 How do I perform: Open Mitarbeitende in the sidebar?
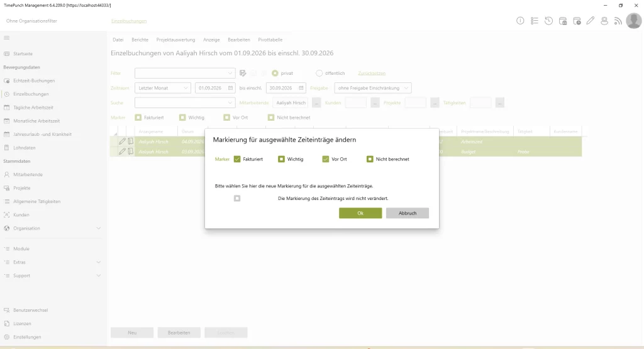[x=28, y=175]
